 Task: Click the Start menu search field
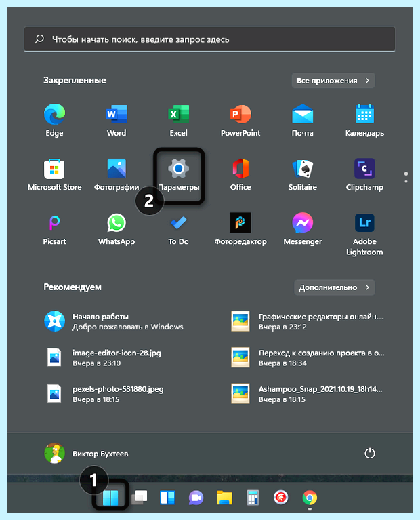click(x=209, y=39)
